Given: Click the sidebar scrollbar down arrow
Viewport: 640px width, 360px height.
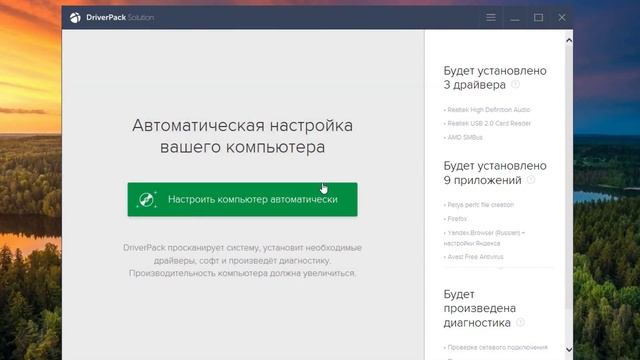Looking at the screenshot, I should point(569,349).
